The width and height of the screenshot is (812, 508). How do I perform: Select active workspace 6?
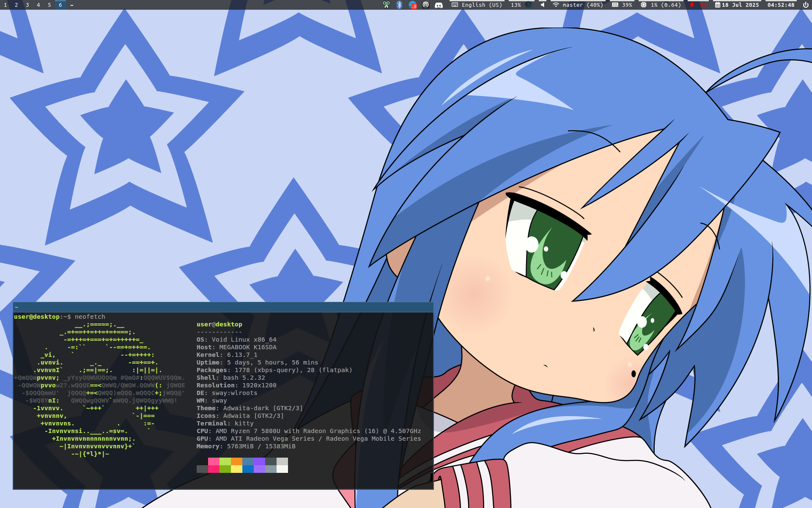[60, 5]
